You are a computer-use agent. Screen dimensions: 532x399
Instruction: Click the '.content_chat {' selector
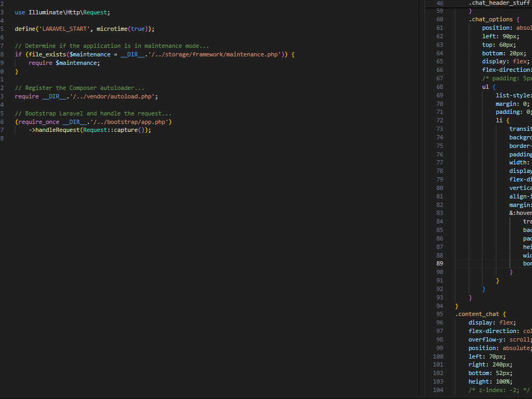click(x=480, y=314)
